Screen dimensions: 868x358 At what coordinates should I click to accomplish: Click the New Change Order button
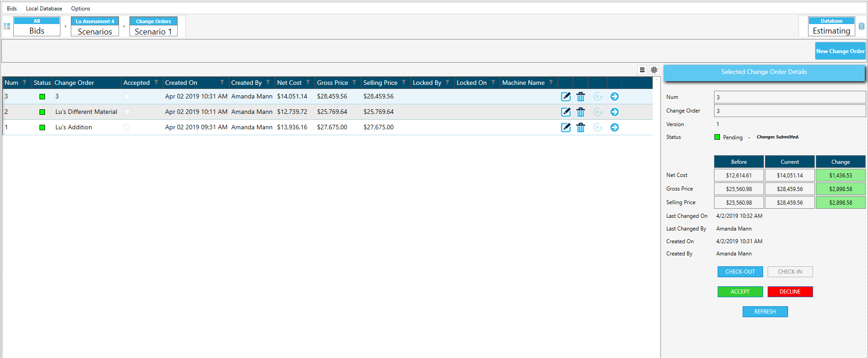tap(840, 51)
